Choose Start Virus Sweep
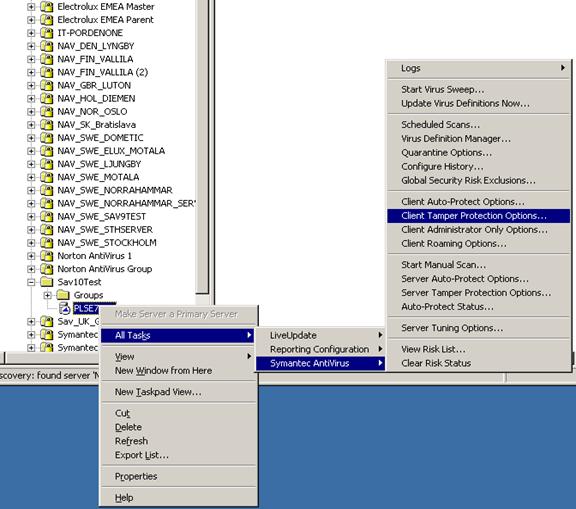 pyautogui.click(x=478, y=89)
